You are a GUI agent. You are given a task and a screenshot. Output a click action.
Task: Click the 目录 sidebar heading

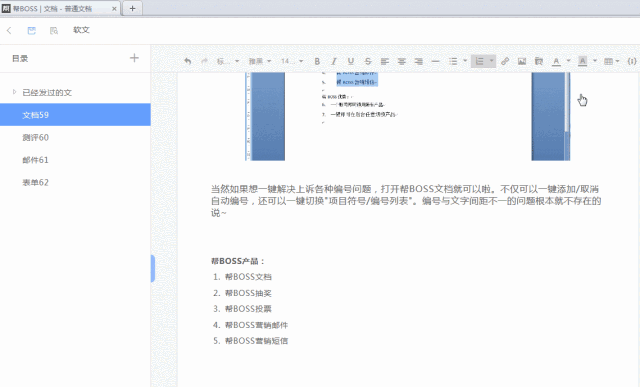(x=20, y=58)
